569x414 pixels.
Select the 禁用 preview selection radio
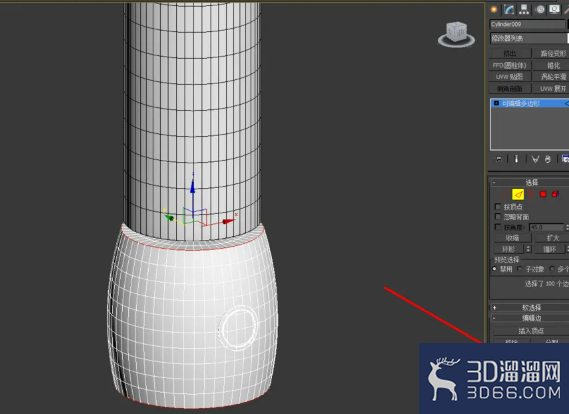click(x=495, y=269)
